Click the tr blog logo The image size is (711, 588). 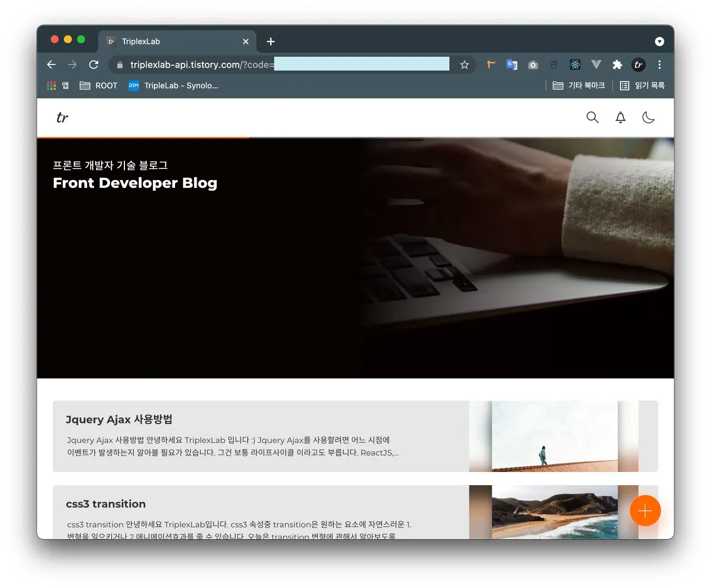62,117
